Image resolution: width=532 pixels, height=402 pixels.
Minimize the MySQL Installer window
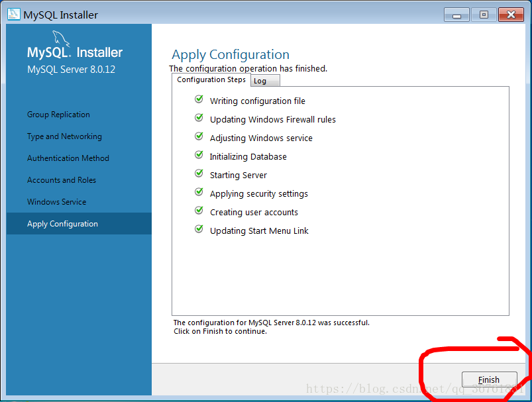click(456, 15)
